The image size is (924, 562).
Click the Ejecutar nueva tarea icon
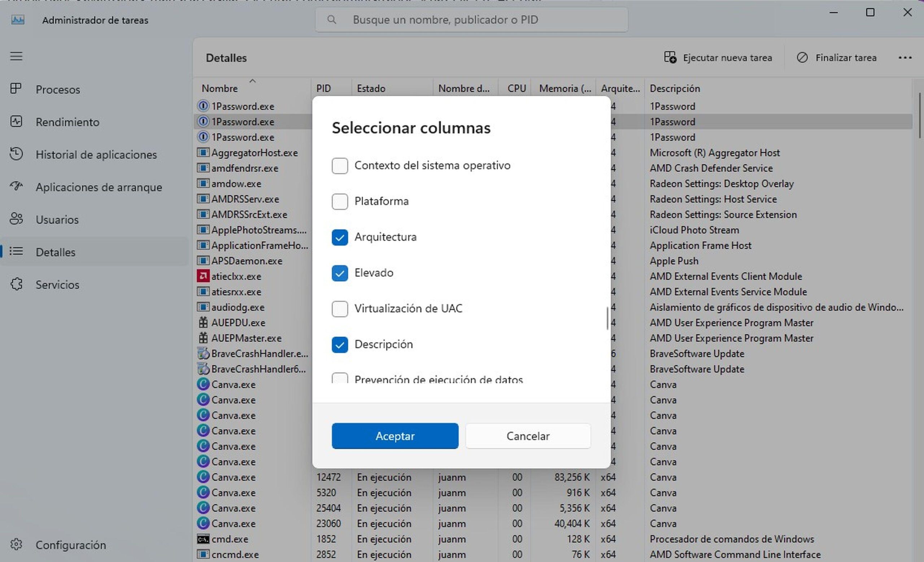click(x=670, y=57)
